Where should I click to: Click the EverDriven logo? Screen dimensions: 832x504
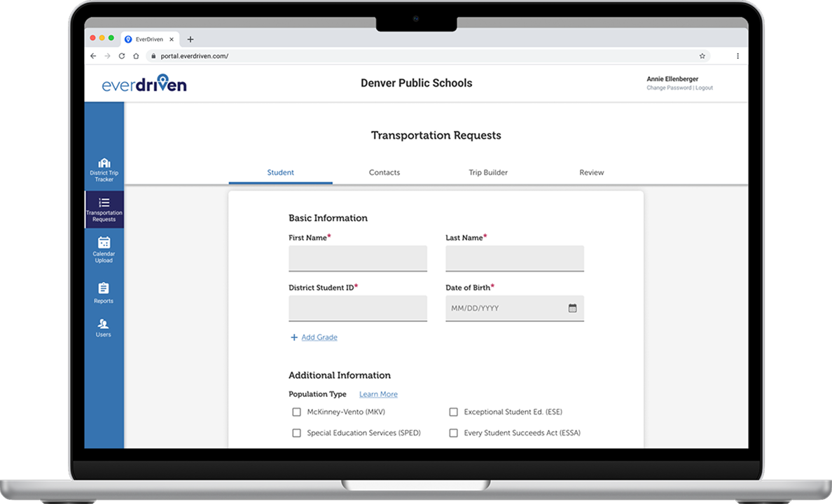pos(144,83)
